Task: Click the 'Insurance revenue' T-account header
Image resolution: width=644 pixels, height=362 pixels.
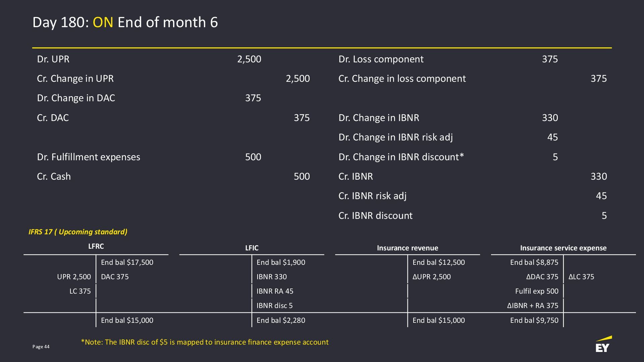Action: (407, 248)
